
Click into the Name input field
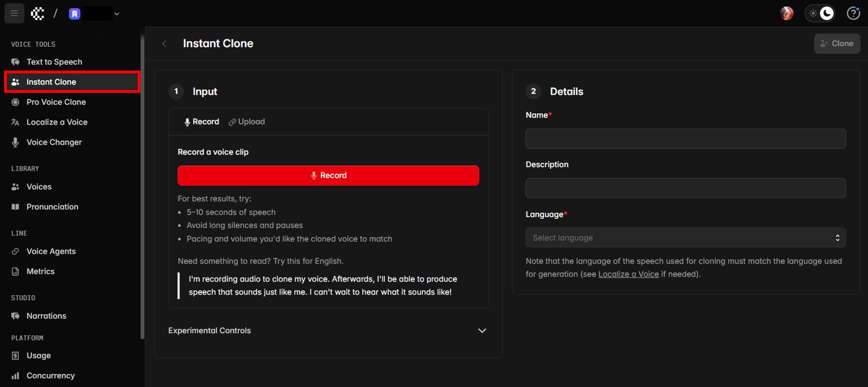(x=685, y=139)
